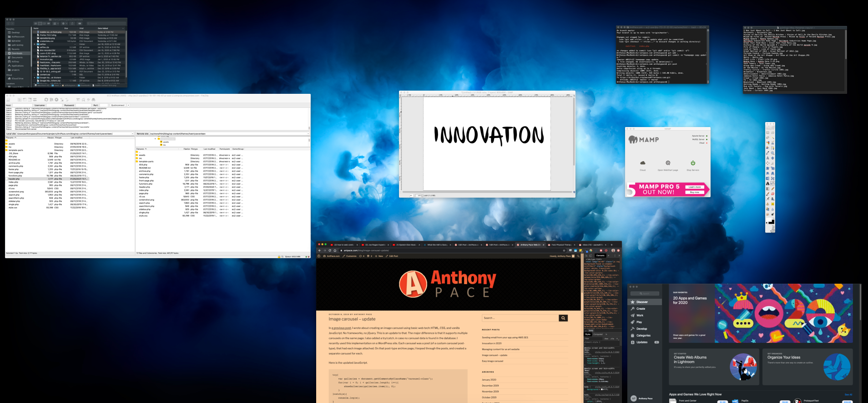Screen dimensions: 868x403
Task: Open '20 Apps and Games for 2020' card
Action: pos(761,314)
